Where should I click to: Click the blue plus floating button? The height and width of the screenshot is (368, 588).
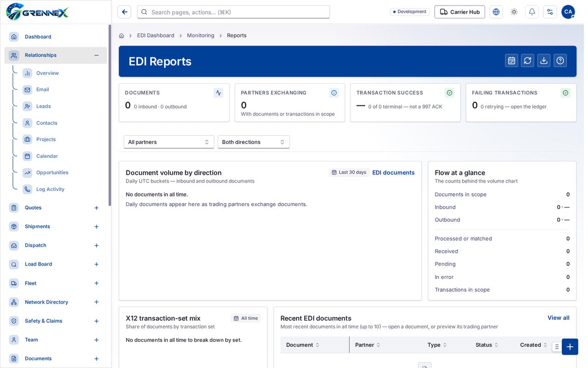pos(570,347)
